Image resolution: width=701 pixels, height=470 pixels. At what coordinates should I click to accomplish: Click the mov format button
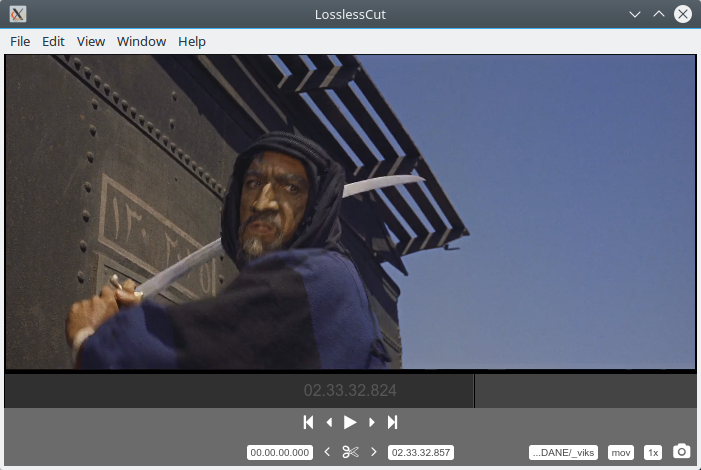(x=621, y=453)
